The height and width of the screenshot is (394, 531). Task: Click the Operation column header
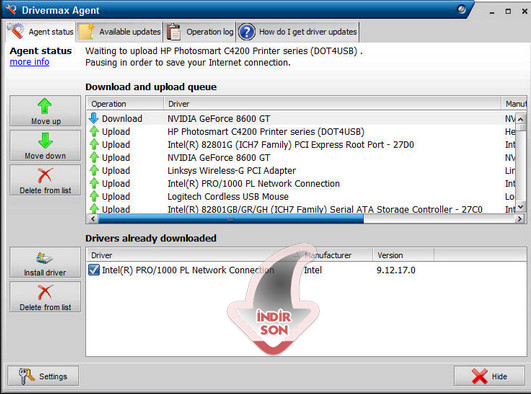pyautogui.click(x=125, y=104)
